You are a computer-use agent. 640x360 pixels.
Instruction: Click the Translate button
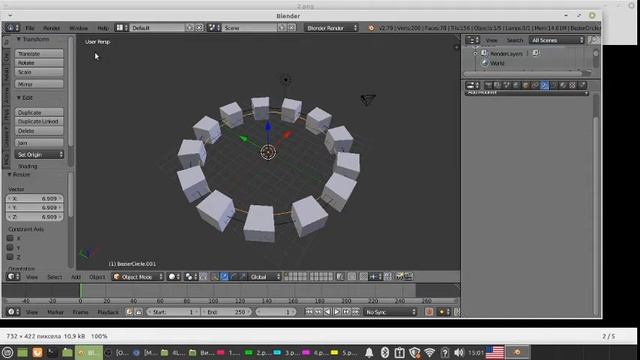click(x=39, y=53)
